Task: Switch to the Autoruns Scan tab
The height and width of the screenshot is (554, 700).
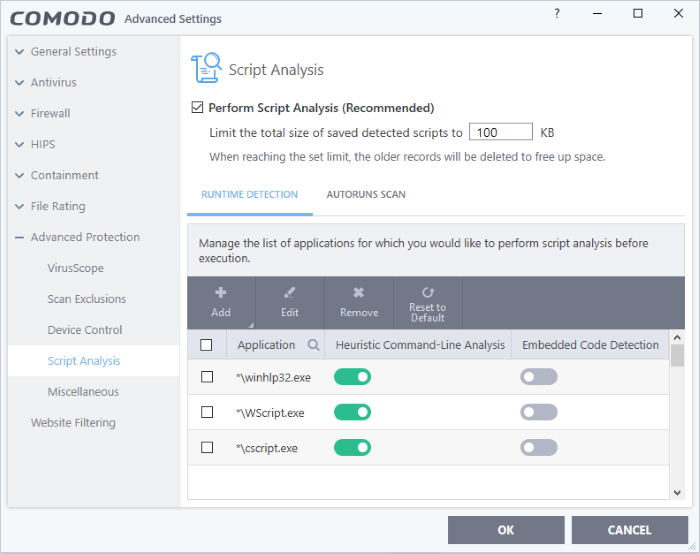Action: 366,194
